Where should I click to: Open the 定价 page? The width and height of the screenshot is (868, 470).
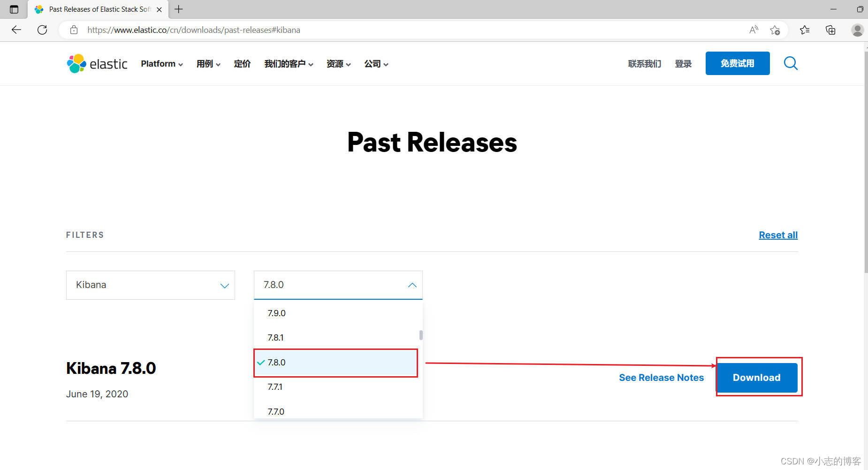pyautogui.click(x=242, y=64)
